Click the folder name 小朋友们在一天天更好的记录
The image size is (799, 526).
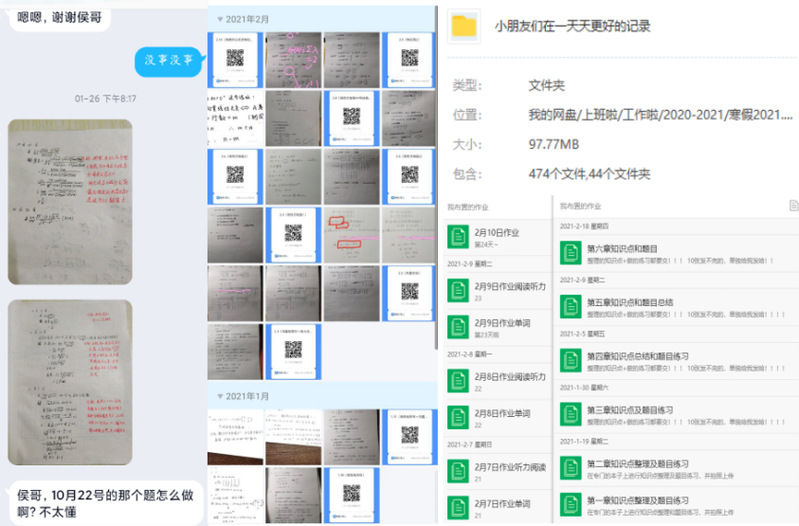(x=573, y=26)
